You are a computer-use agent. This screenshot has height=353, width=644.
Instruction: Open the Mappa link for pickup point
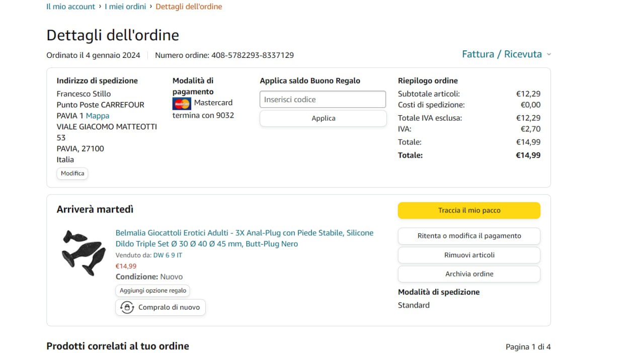pos(98,116)
